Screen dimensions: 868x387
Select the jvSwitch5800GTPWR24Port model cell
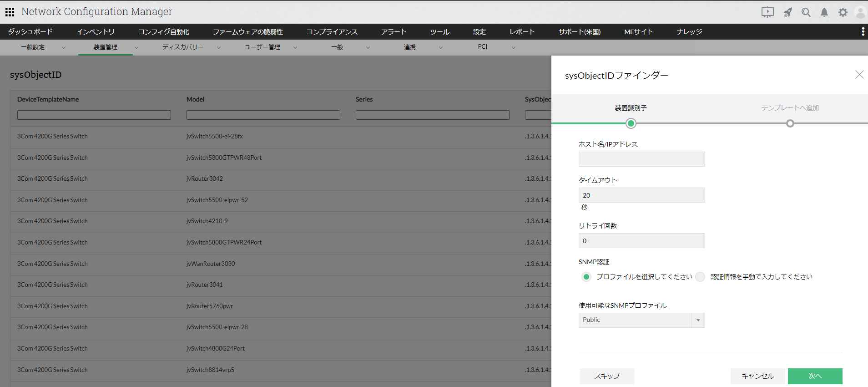click(x=224, y=242)
